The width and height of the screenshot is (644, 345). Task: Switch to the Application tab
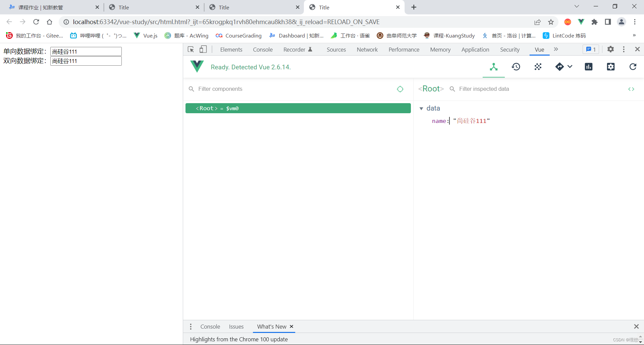pos(475,50)
